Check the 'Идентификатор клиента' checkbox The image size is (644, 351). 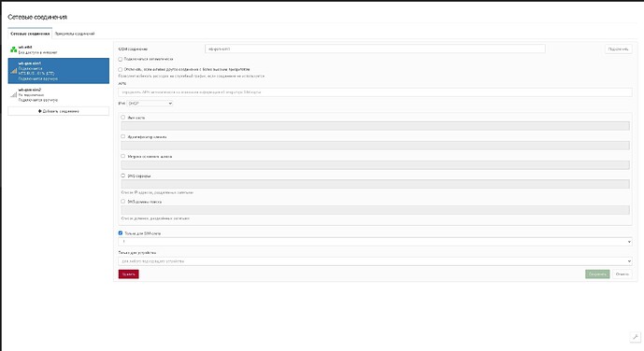coord(122,136)
